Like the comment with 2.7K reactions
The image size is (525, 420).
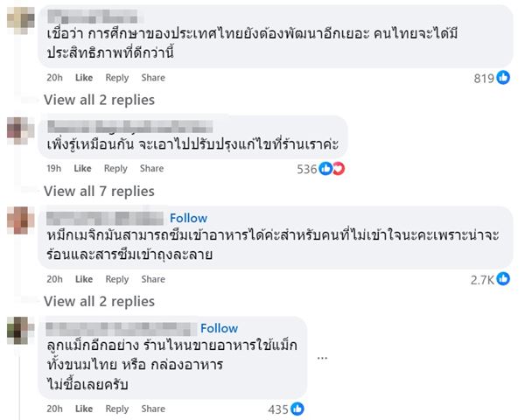[86, 279]
